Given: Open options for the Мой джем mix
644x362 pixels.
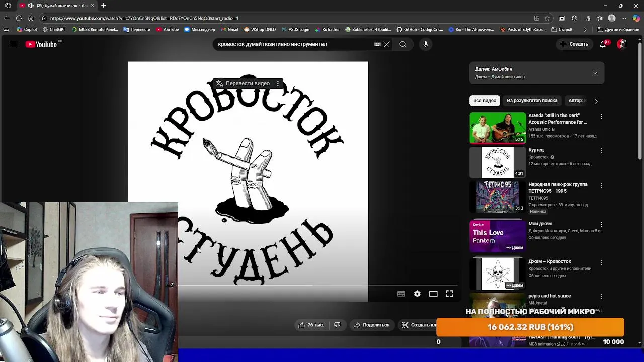Looking at the screenshot, I should tap(602, 225).
